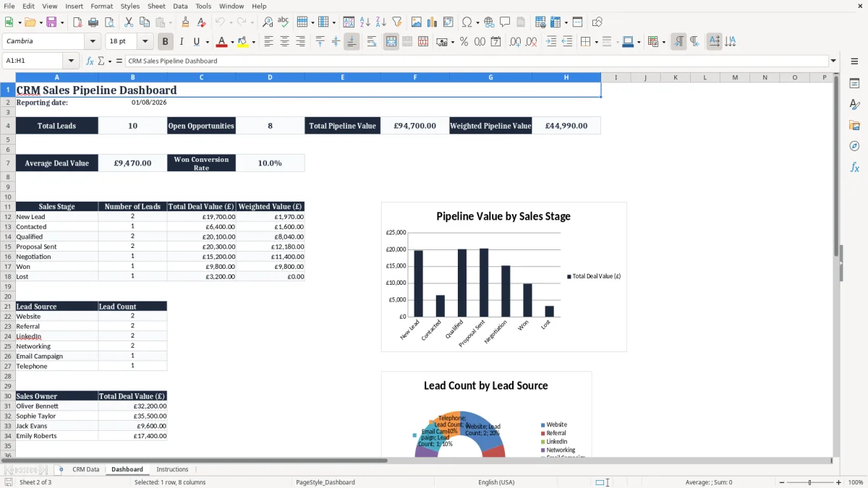Open the Background Color dropdown arrow
The width and height of the screenshot is (868, 488).
253,42
